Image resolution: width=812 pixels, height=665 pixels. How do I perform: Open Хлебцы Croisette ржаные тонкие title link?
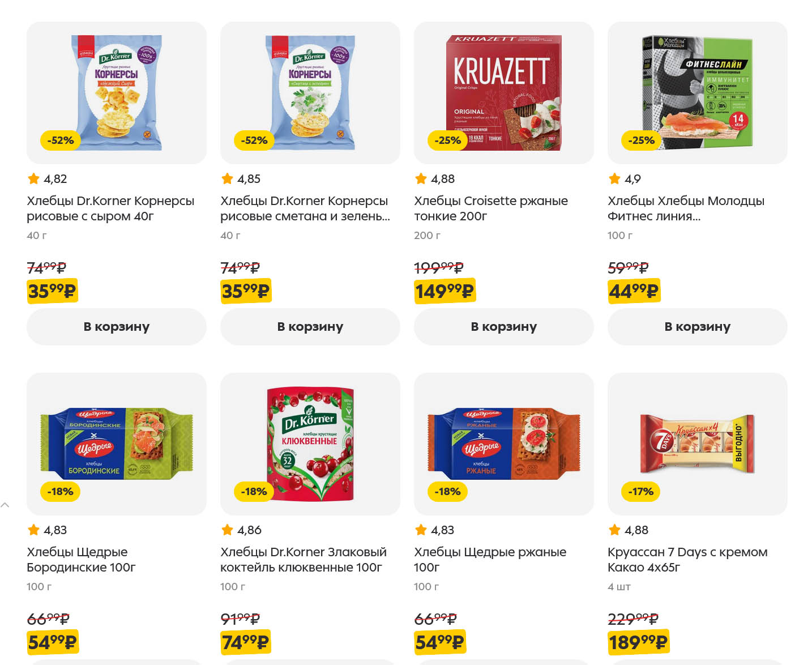click(490, 208)
